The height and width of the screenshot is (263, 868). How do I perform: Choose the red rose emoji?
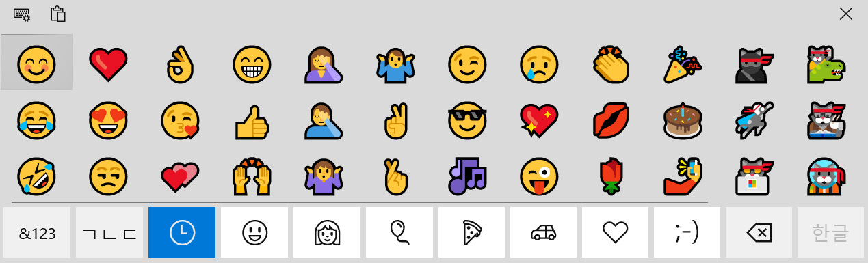612,176
